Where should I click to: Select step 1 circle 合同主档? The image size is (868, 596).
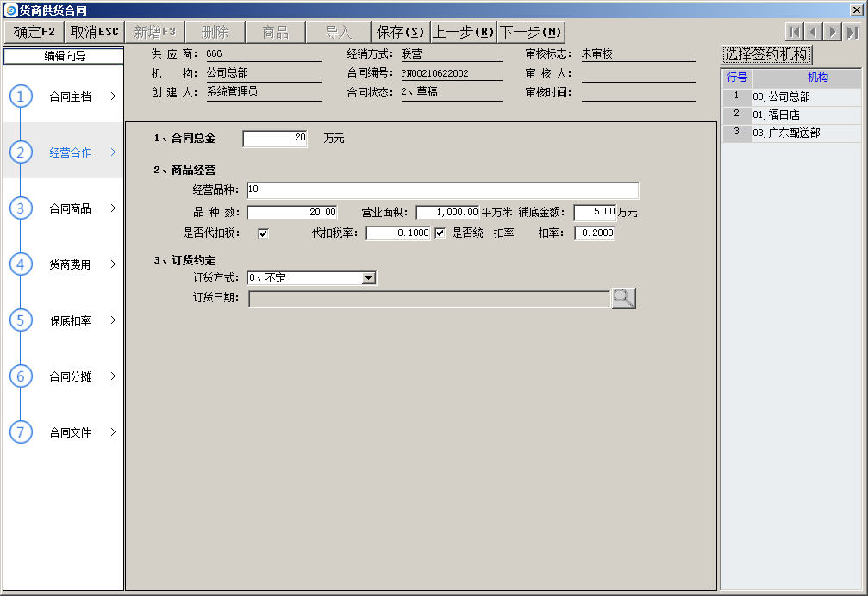click(22, 96)
